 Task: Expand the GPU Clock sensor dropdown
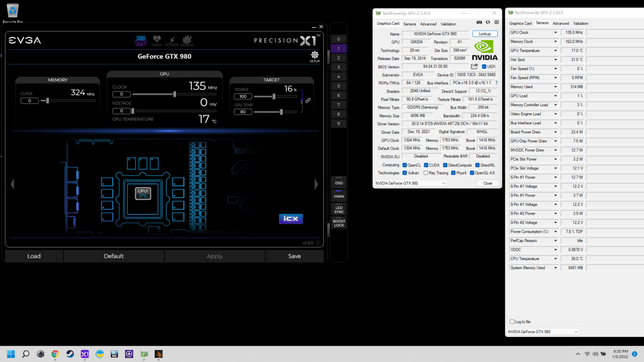(x=555, y=33)
